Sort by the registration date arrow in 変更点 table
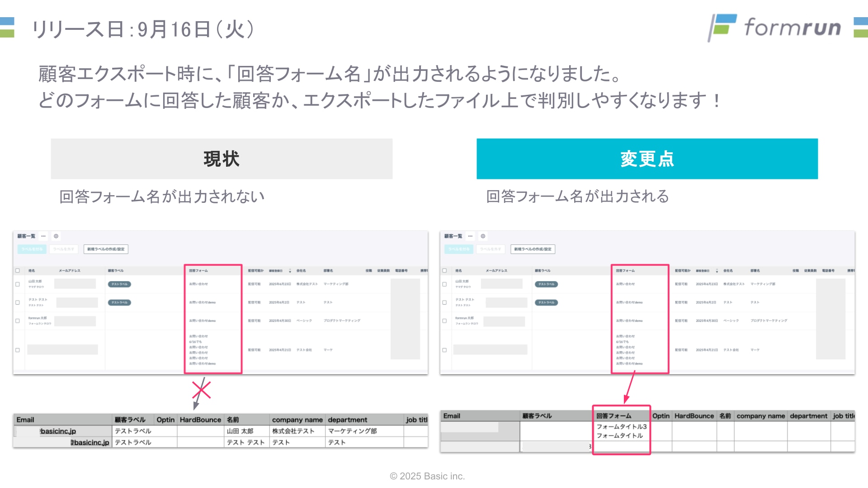868x488 pixels. point(717,271)
